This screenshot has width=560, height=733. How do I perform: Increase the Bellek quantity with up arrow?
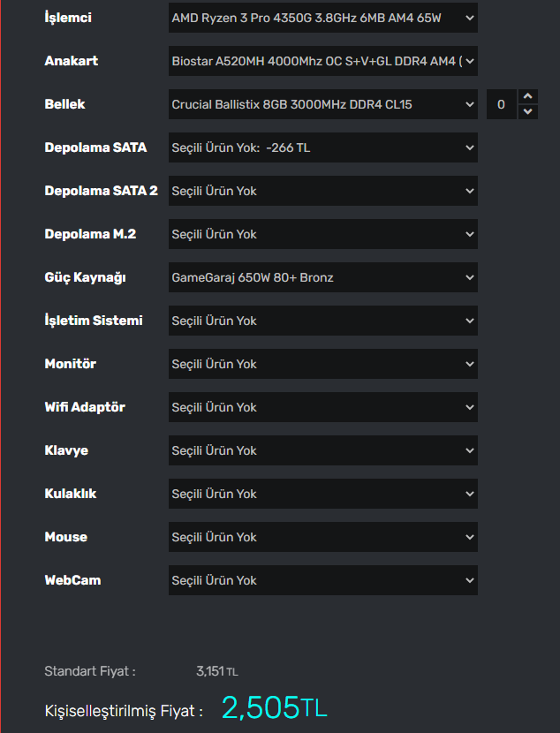(x=528, y=96)
